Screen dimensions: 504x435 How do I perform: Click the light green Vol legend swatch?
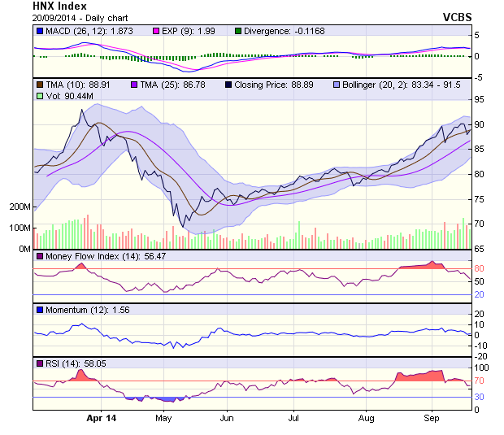(39, 96)
